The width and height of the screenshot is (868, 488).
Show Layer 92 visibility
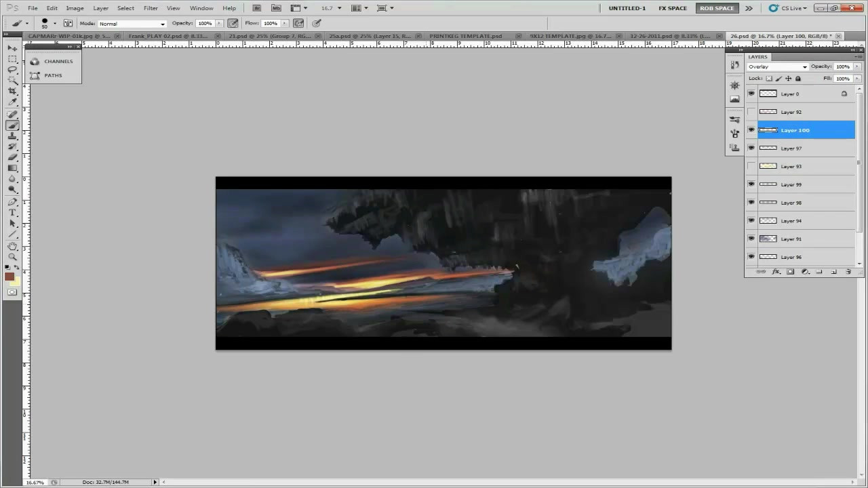point(751,112)
